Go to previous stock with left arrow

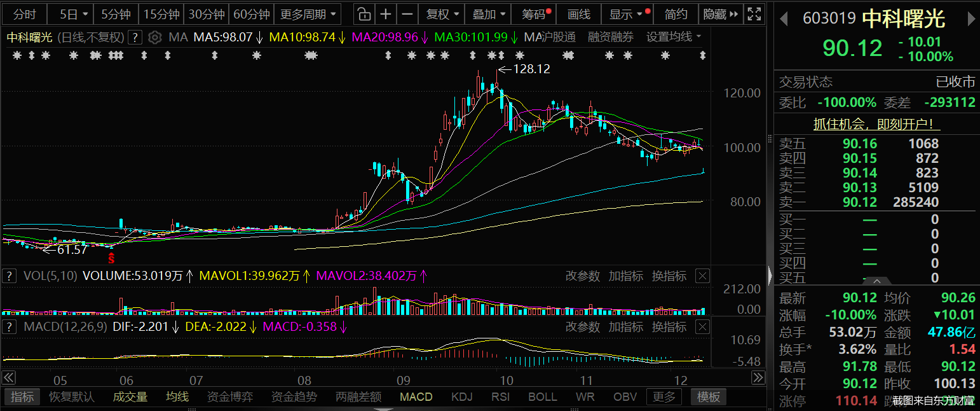pos(785,18)
